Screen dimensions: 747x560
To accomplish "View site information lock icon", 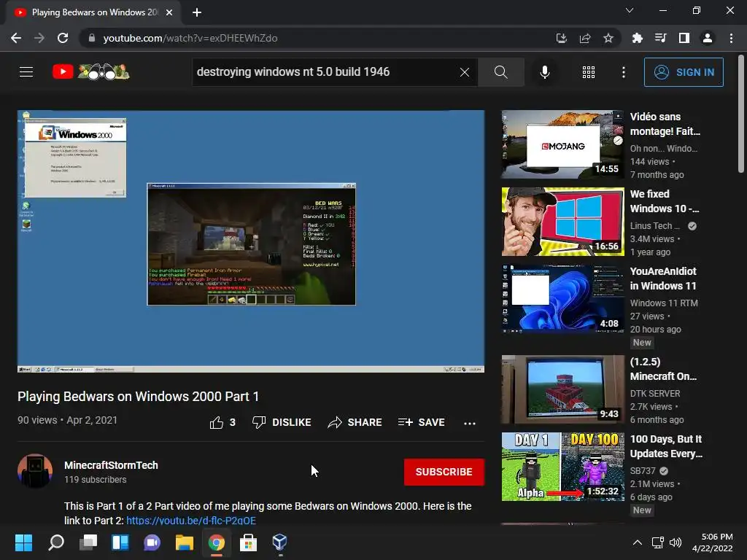I will coord(92,38).
